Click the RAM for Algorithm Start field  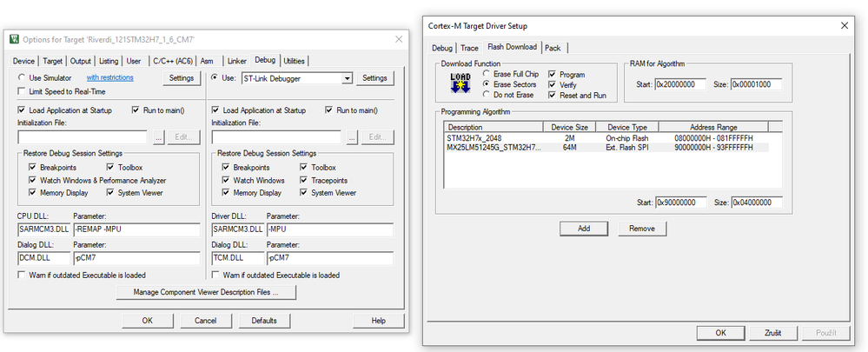pyautogui.click(x=681, y=84)
